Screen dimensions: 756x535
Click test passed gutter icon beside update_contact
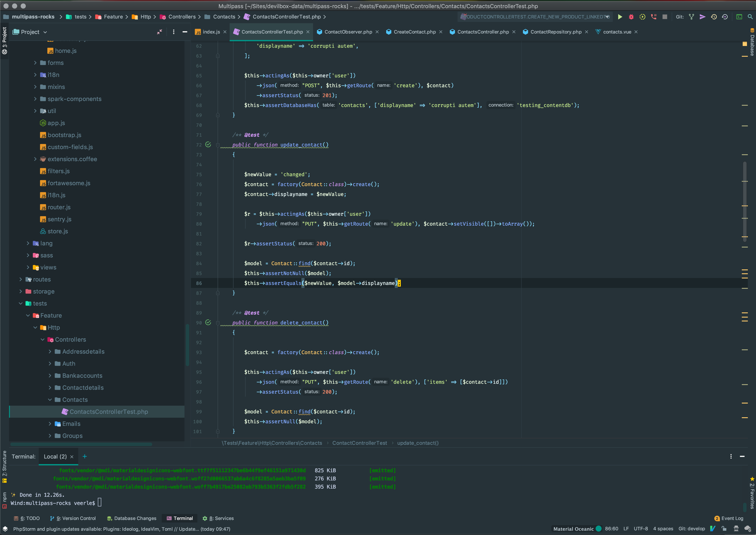(208, 145)
